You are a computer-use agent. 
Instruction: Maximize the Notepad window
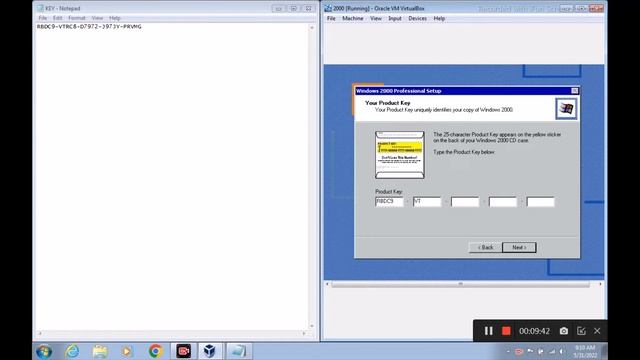pyautogui.click(x=293, y=8)
